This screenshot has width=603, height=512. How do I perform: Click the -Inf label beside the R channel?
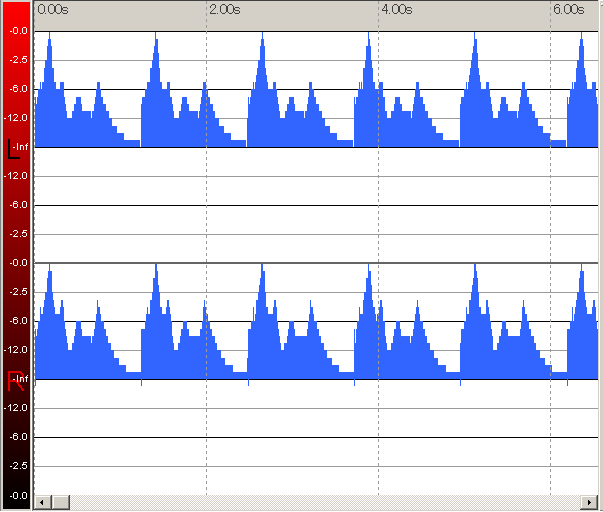coord(20,379)
